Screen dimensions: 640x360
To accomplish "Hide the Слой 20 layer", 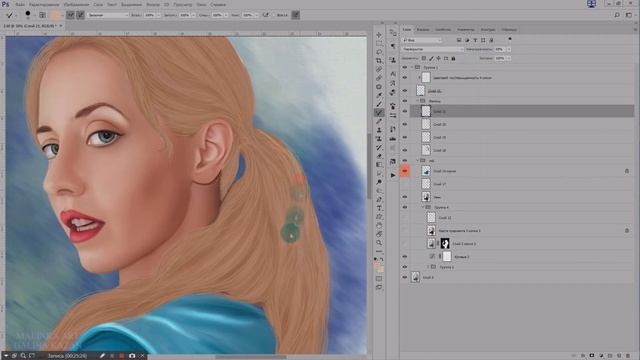I will click(x=405, y=124).
